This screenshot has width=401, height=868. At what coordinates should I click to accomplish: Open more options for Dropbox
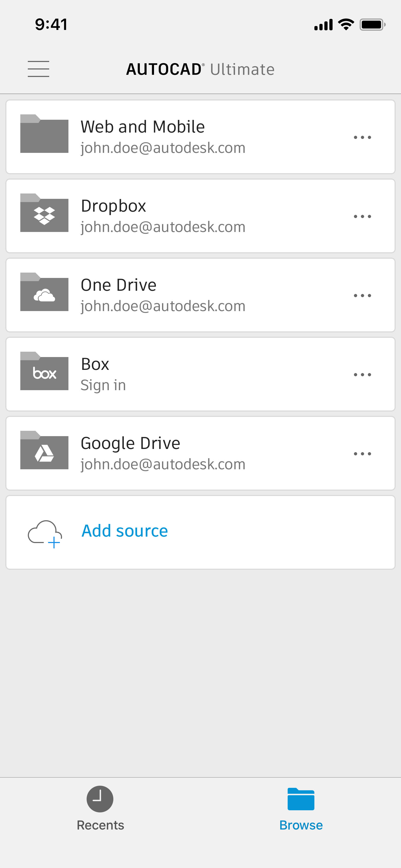coord(363,216)
